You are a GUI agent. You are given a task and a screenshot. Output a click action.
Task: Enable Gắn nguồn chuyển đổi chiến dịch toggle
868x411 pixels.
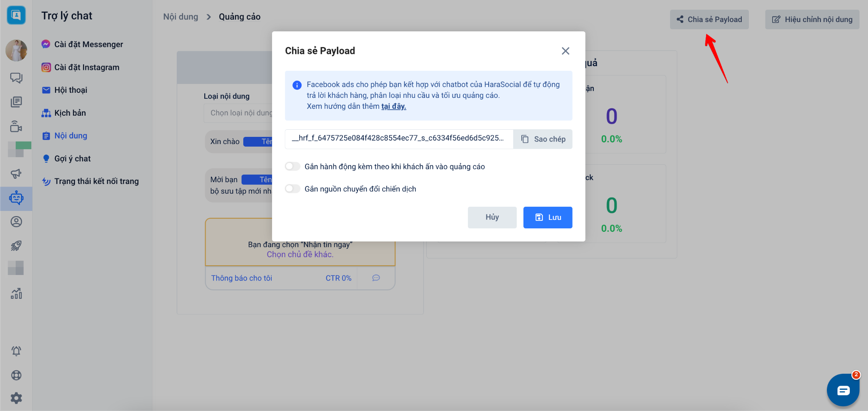(292, 189)
